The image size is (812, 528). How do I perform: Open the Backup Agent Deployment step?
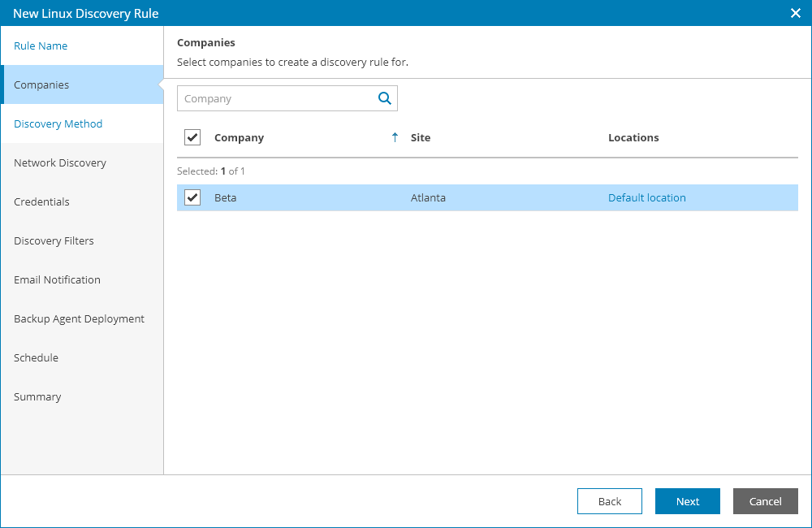click(79, 318)
